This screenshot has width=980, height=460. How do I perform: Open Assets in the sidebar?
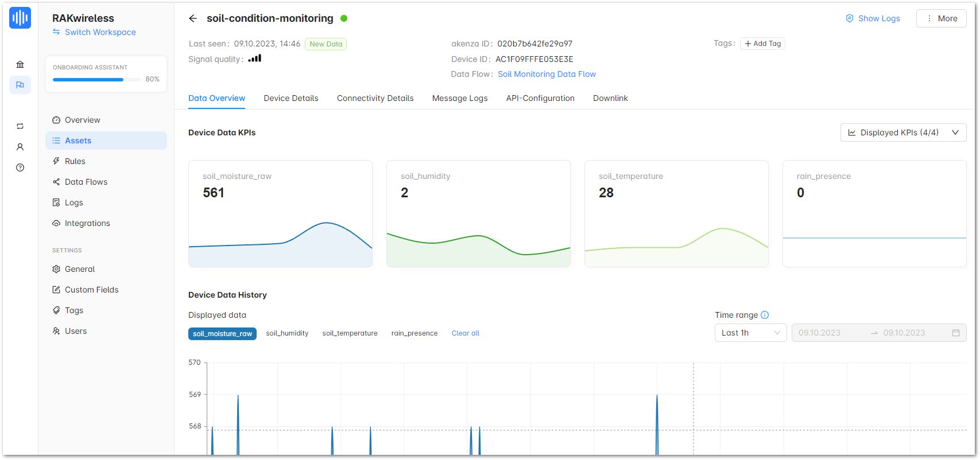click(x=106, y=141)
